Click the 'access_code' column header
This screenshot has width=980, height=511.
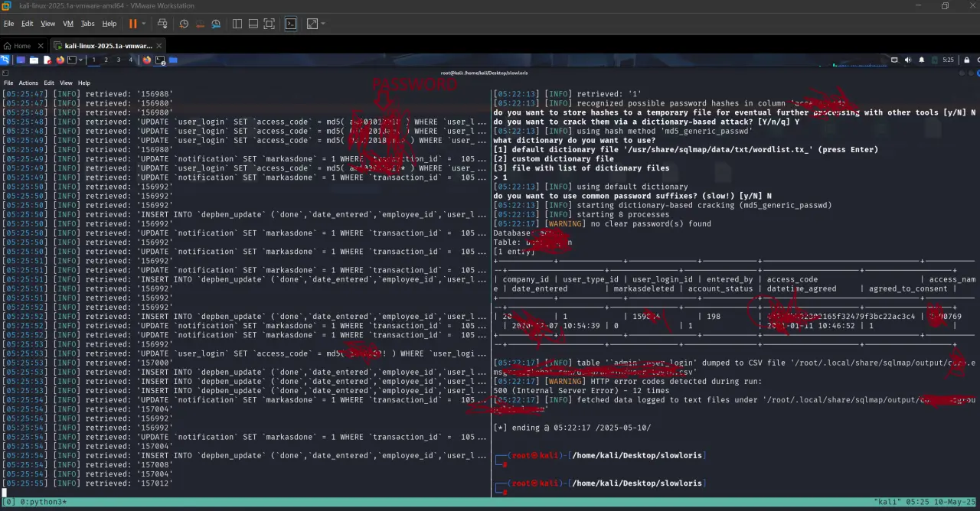(x=792, y=279)
